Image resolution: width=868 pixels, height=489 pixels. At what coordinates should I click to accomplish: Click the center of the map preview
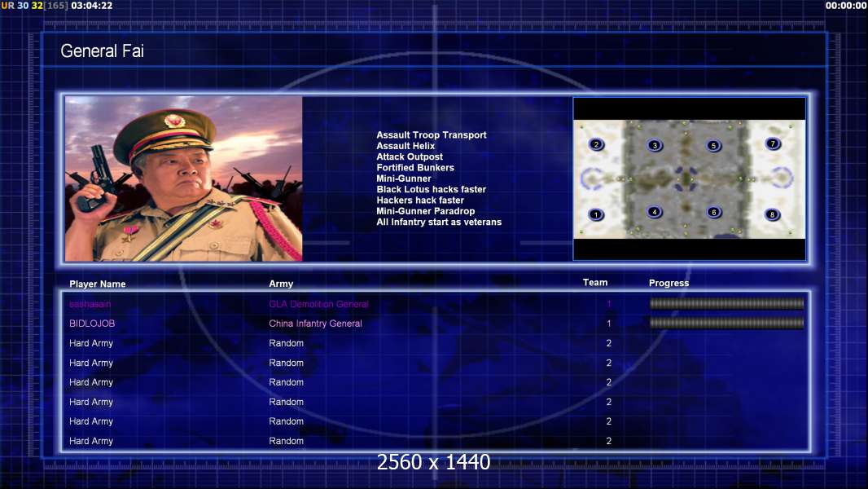(689, 178)
